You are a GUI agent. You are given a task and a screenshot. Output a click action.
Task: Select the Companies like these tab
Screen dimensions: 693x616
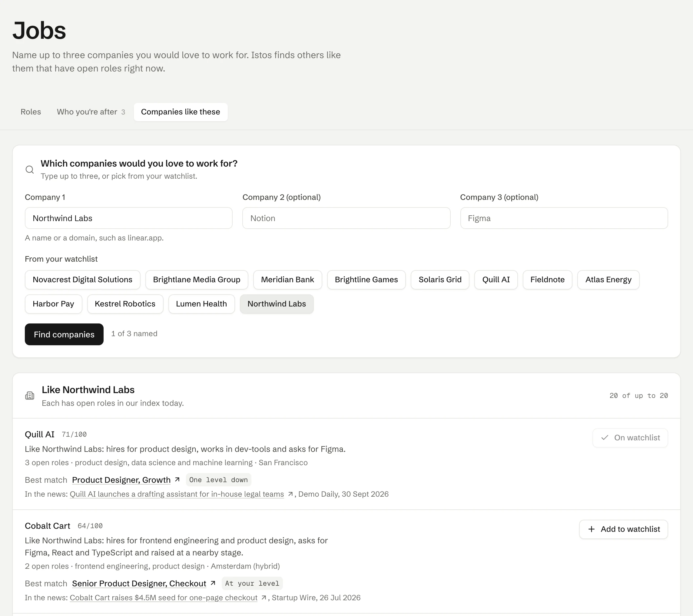coord(181,112)
